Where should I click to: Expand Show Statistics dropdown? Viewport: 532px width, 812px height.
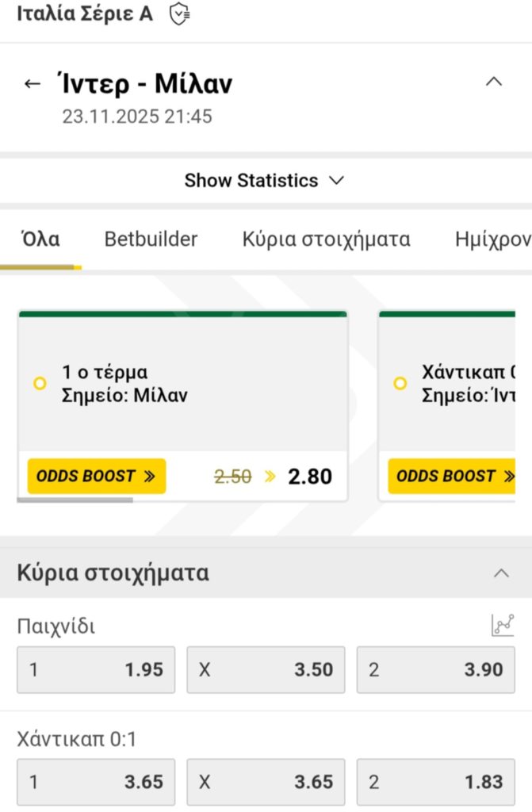[265, 181]
